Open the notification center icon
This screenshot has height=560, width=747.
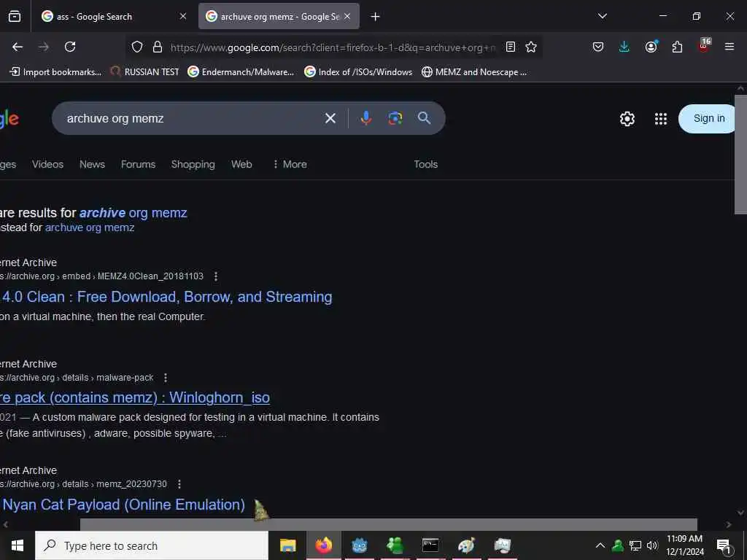(x=724, y=546)
